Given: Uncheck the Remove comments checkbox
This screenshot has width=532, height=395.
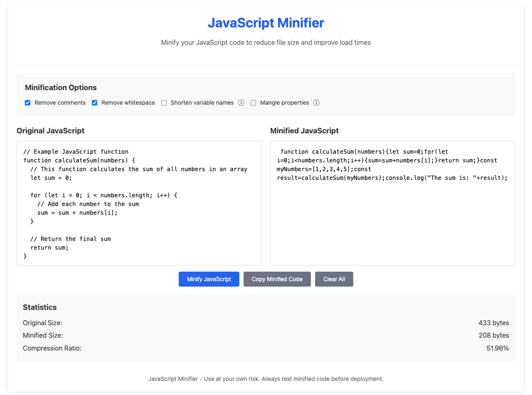Looking at the screenshot, I should click(x=28, y=103).
